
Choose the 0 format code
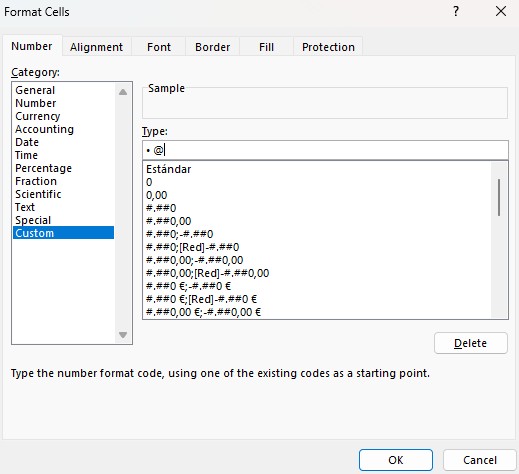click(318, 182)
